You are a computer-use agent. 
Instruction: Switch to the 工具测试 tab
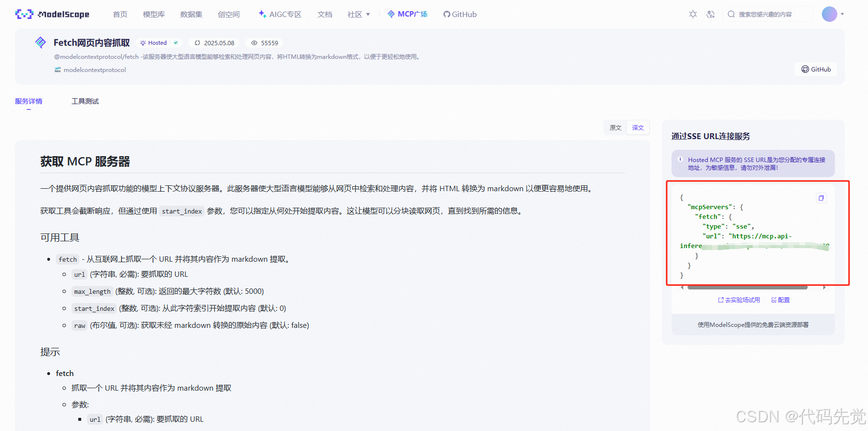click(x=85, y=101)
